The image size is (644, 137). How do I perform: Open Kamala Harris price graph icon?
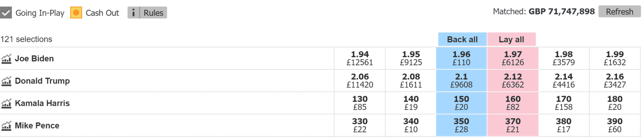coord(6,103)
